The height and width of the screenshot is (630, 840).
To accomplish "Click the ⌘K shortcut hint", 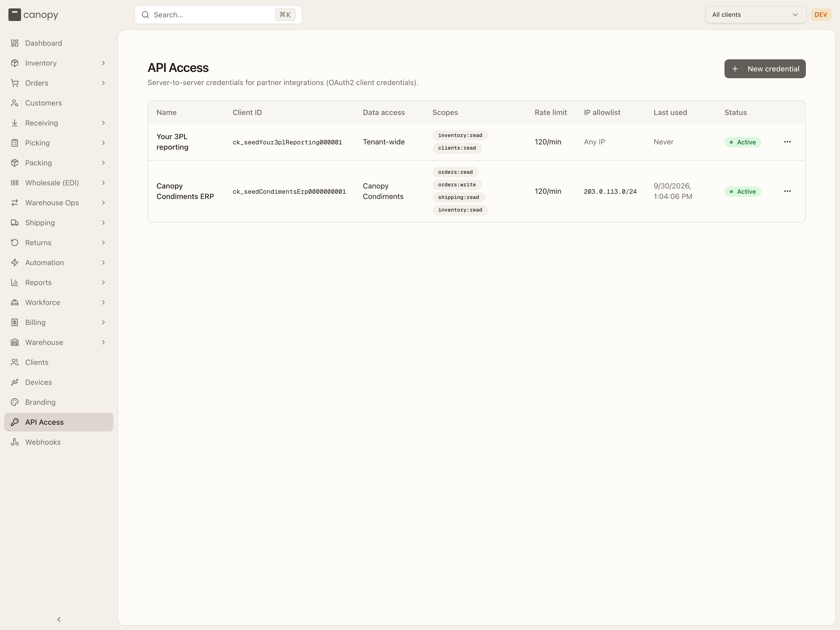I will pos(285,15).
